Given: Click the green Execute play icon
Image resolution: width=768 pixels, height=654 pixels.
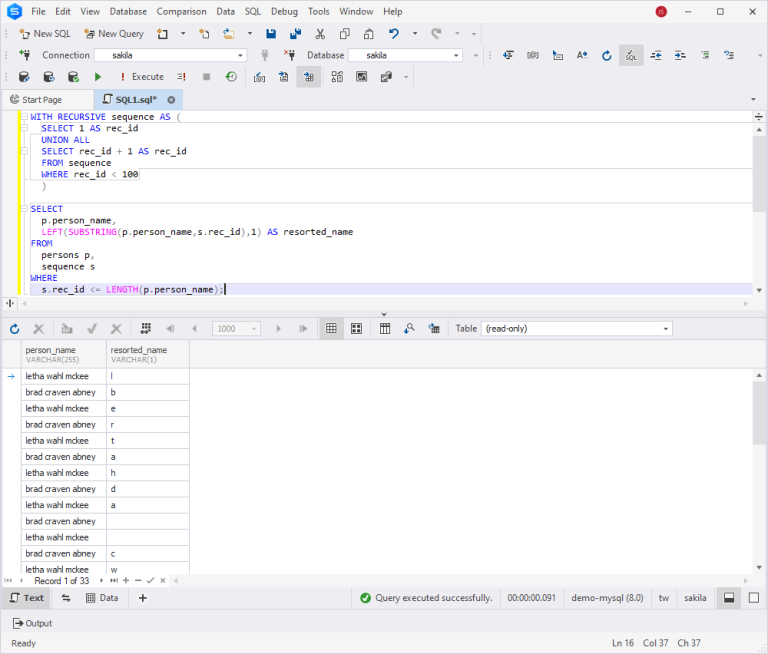Looking at the screenshot, I should 98,77.
